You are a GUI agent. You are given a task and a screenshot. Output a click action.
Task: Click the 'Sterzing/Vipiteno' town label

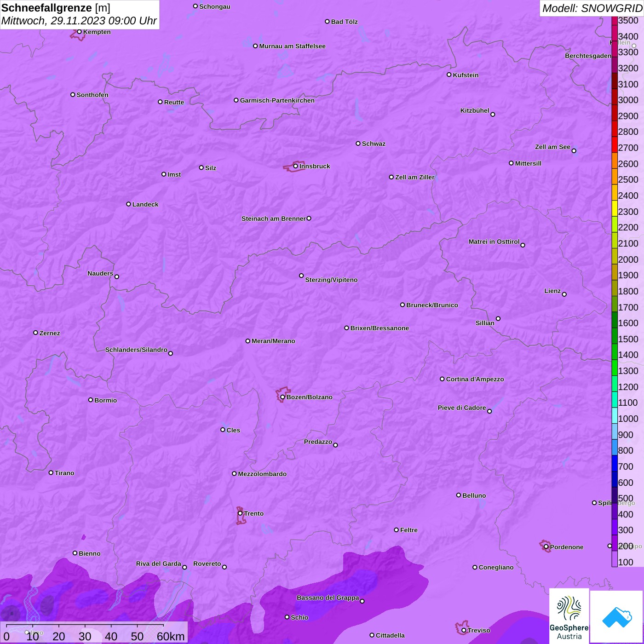331,280
